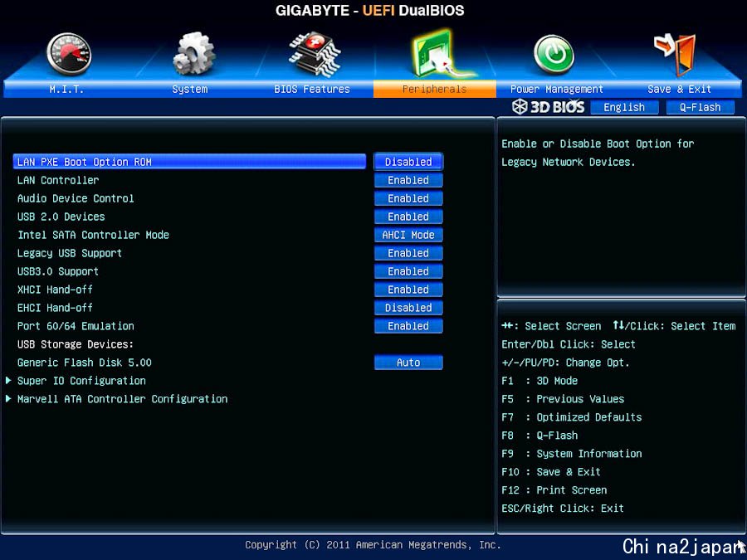Select Intel SATA Controller Mode label
Image resolution: width=747 pixels, height=560 pixels.
tap(93, 235)
